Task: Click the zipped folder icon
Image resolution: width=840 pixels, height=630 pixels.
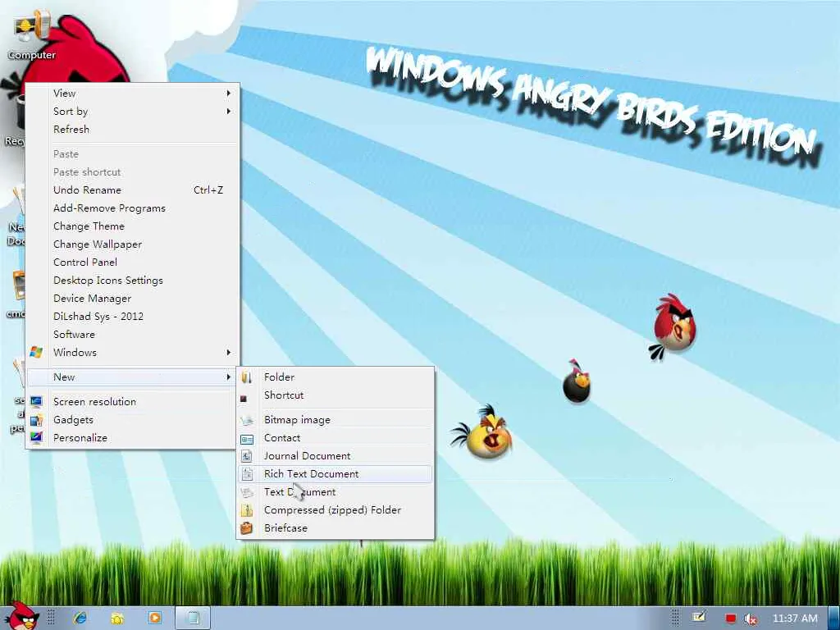Action: (x=246, y=510)
